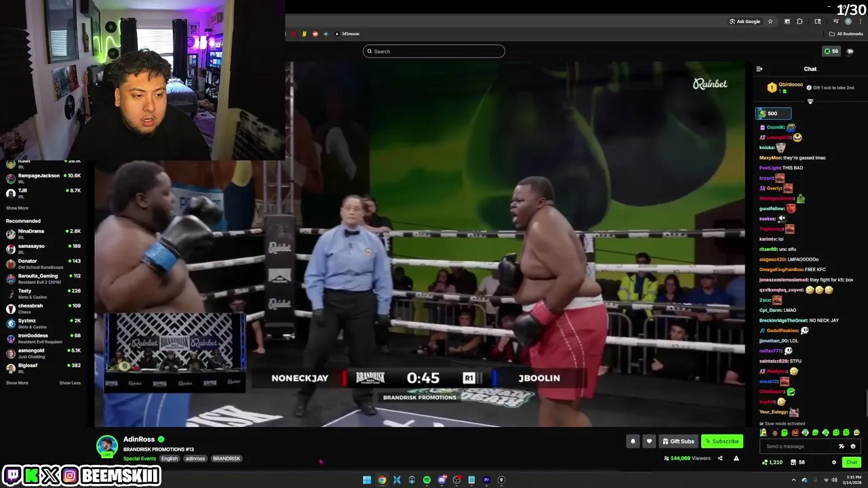This screenshot has height=488, width=868.
Task: Click Show More under recommended channels
Action: coord(17,383)
